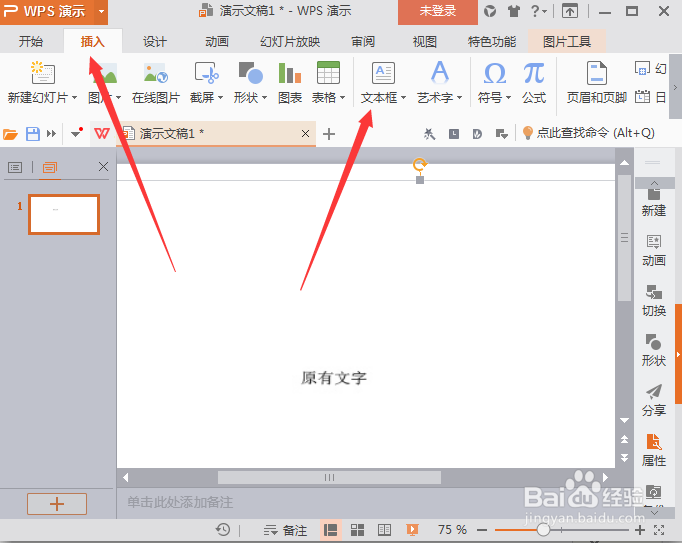This screenshot has height=543, width=682.
Task: Add a new document tab with plus
Action: (329, 134)
